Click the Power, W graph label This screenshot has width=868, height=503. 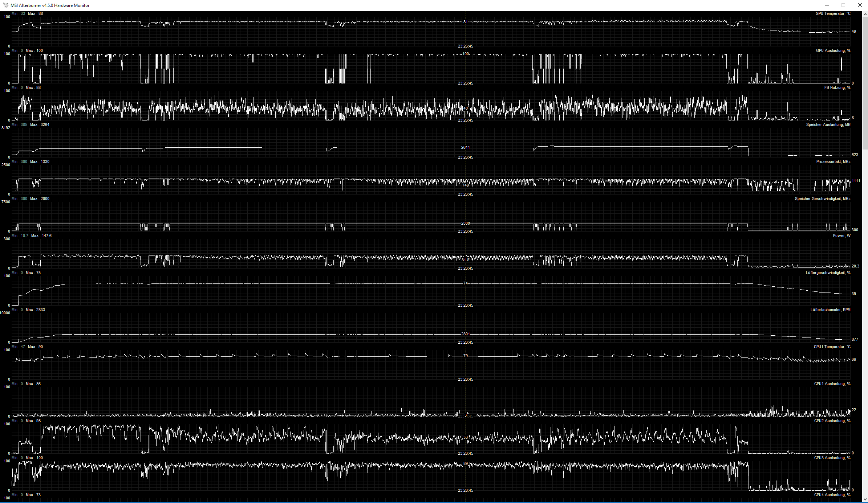point(841,236)
